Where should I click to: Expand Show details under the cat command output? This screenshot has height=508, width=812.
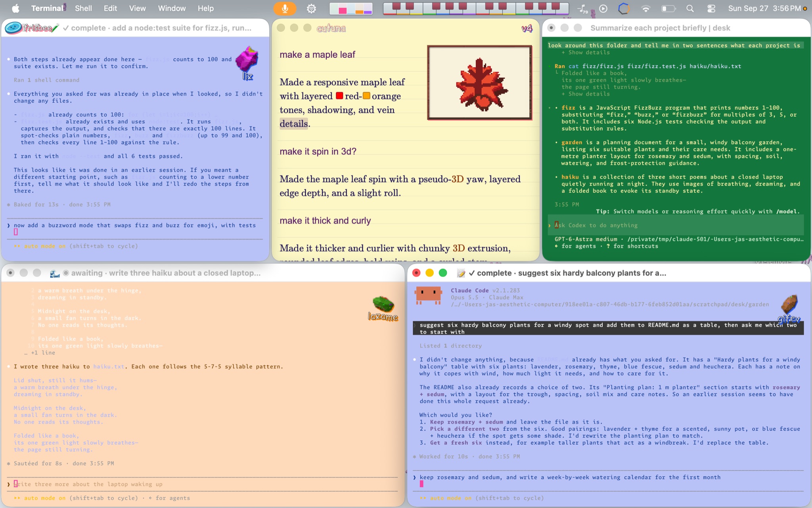(x=586, y=94)
